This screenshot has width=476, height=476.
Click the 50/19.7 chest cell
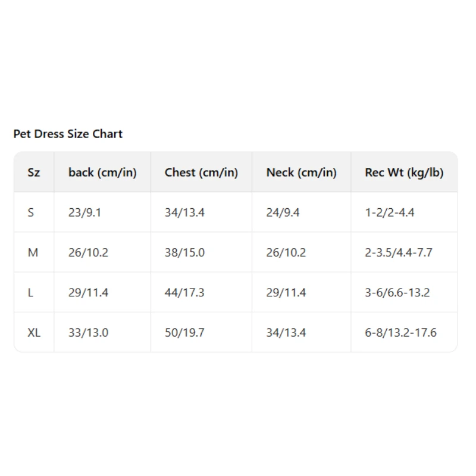(x=184, y=333)
